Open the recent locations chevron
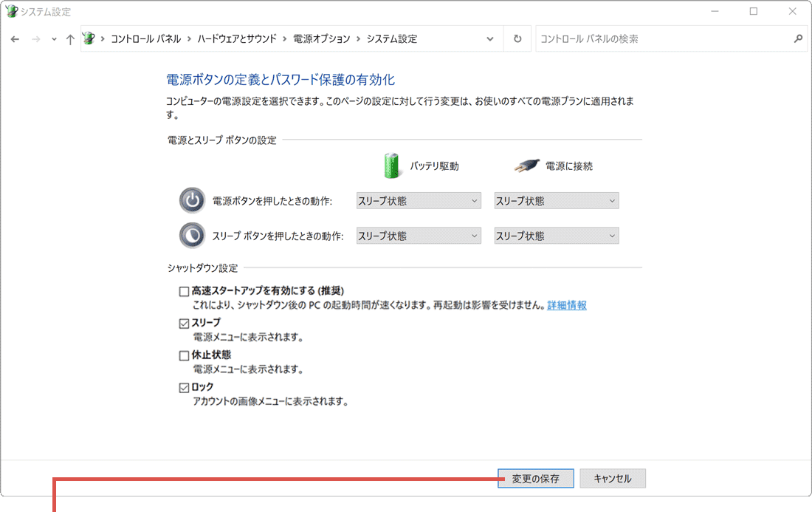The width and height of the screenshot is (812, 512). [54, 39]
